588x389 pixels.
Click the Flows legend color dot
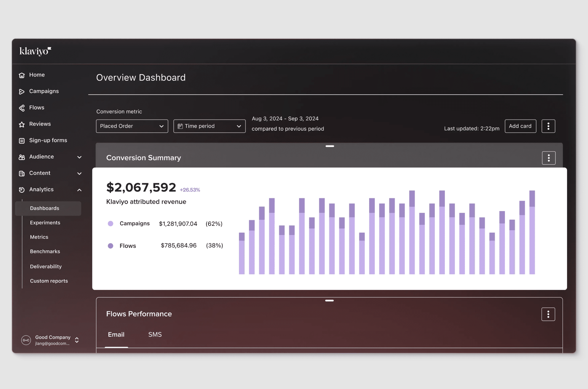(111, 246)
